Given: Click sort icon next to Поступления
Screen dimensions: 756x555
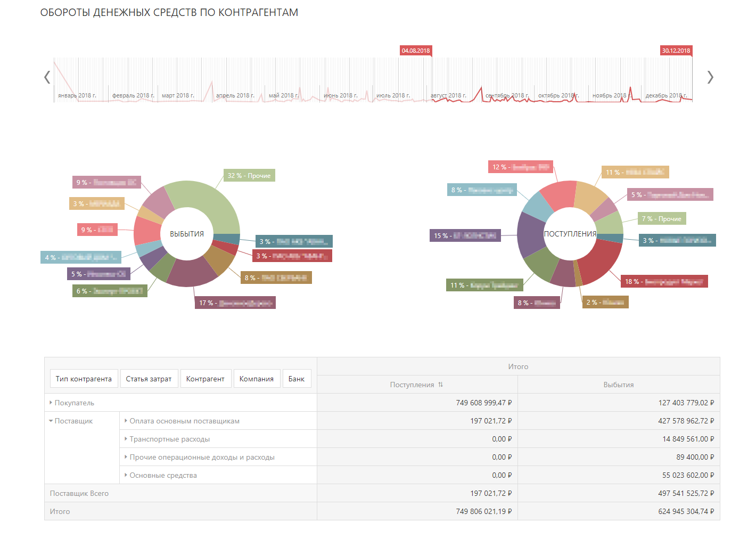Looking at the screenshot, I should coord(440,385).
